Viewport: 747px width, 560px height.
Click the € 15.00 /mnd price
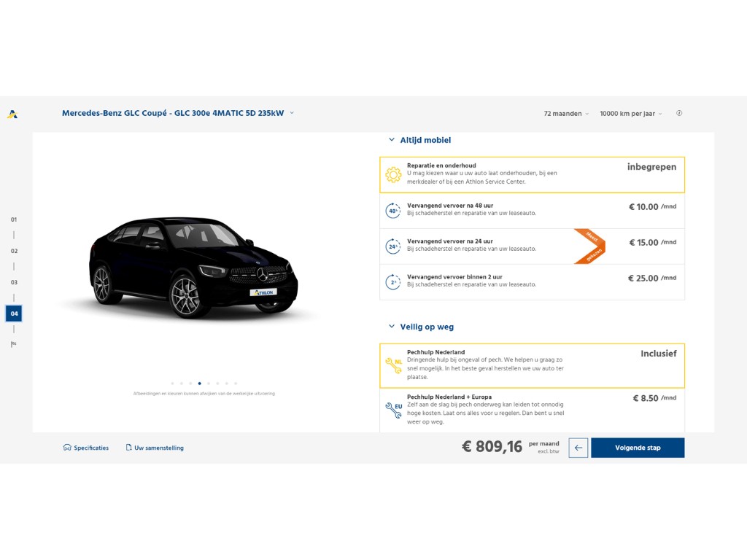653,242
